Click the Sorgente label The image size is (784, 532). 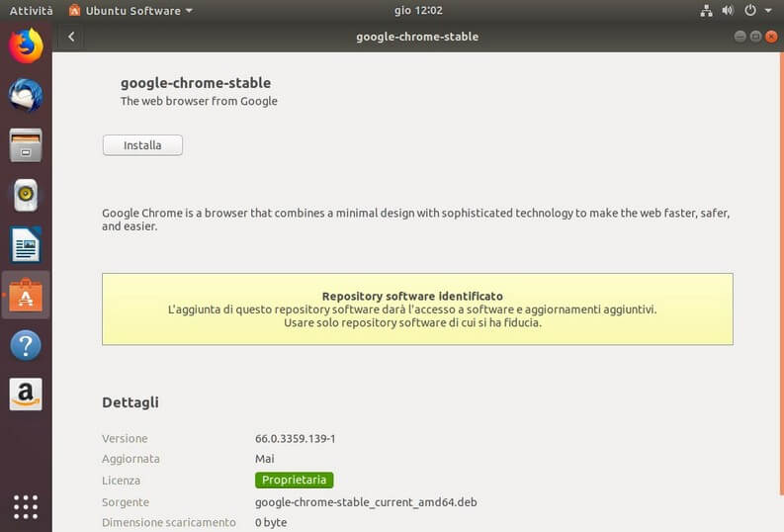click(x=126, y=502)
